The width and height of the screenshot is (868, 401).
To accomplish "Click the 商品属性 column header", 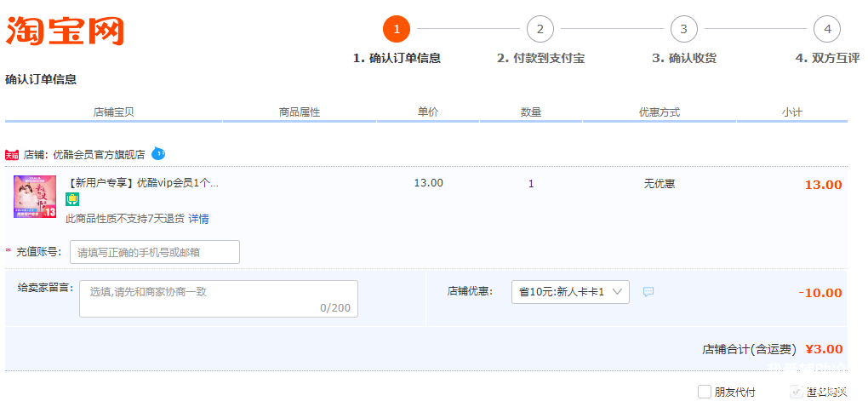I will tap(300, 112).
